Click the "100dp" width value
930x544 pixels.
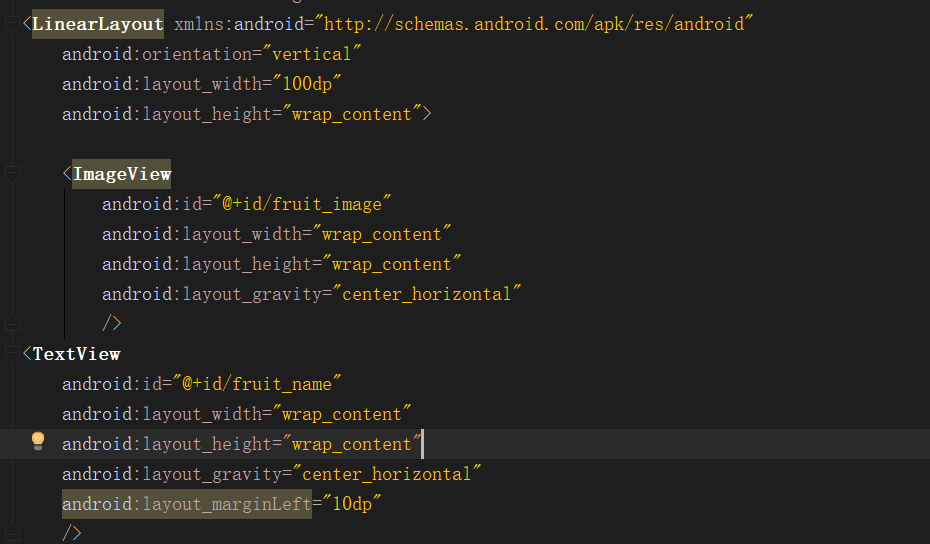(307, 84)
